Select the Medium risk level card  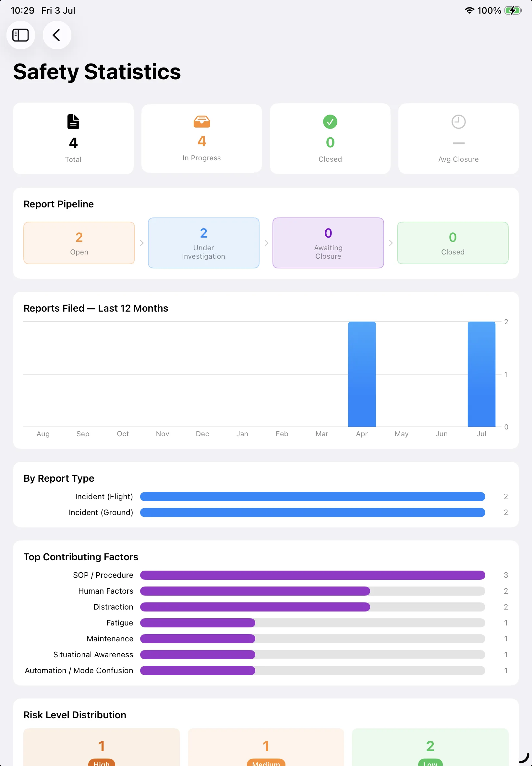tap(266, 747)
